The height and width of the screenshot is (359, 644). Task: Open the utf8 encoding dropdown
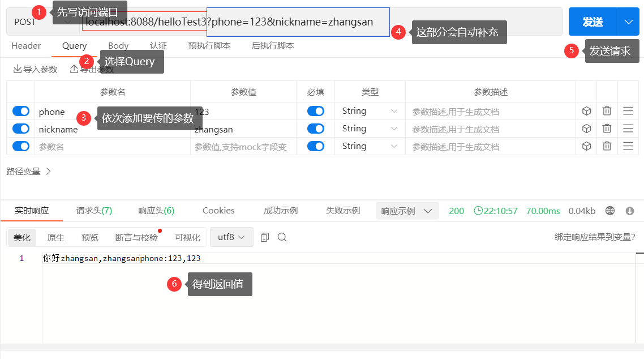pyautogui.click(x=231, y=237)
